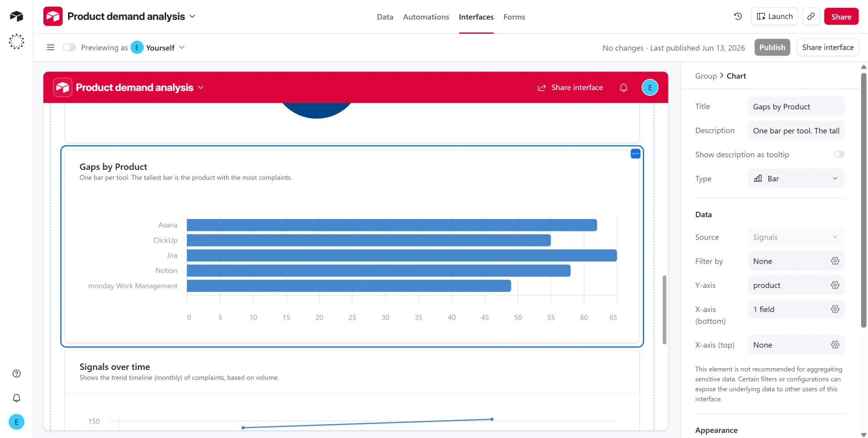Image resolution: width=868 pixels, height=438 pixels.
Task: Open account avatar E in left sidebar
Action: (x=16, y=422)
